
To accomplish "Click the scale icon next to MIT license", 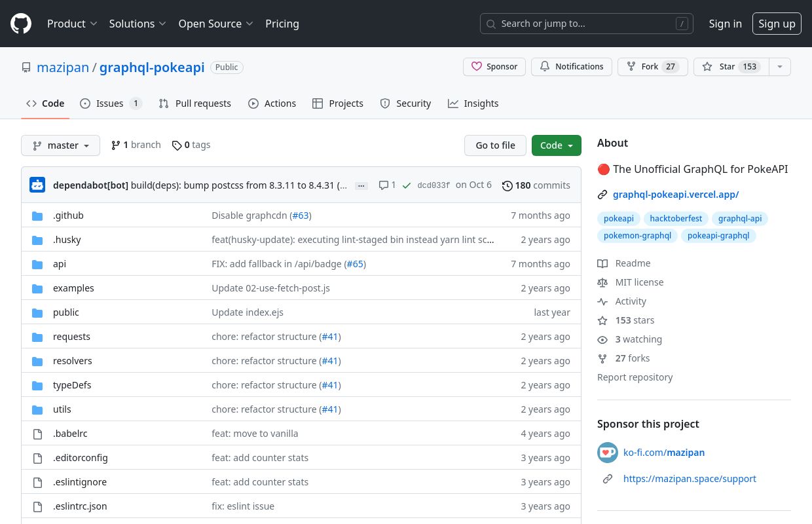I will click(602, 282).
